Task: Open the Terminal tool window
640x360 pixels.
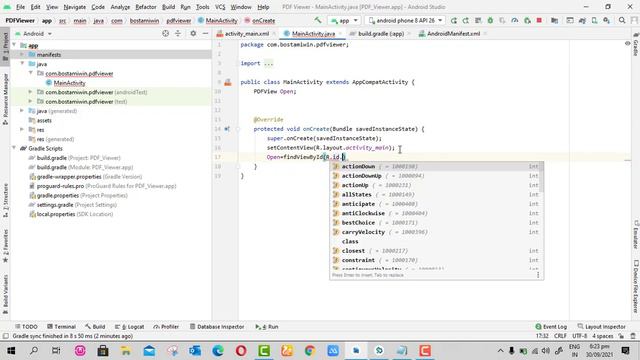Action: click(x=61, y=327)
